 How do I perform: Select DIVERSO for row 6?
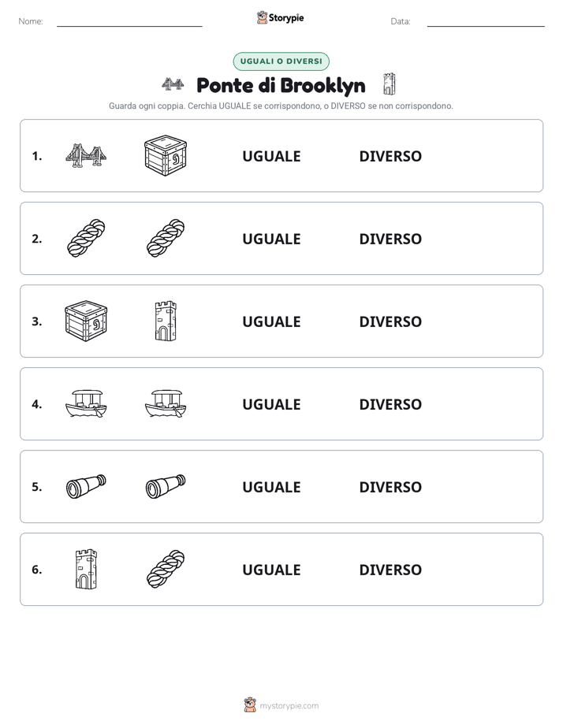(390, 569)
